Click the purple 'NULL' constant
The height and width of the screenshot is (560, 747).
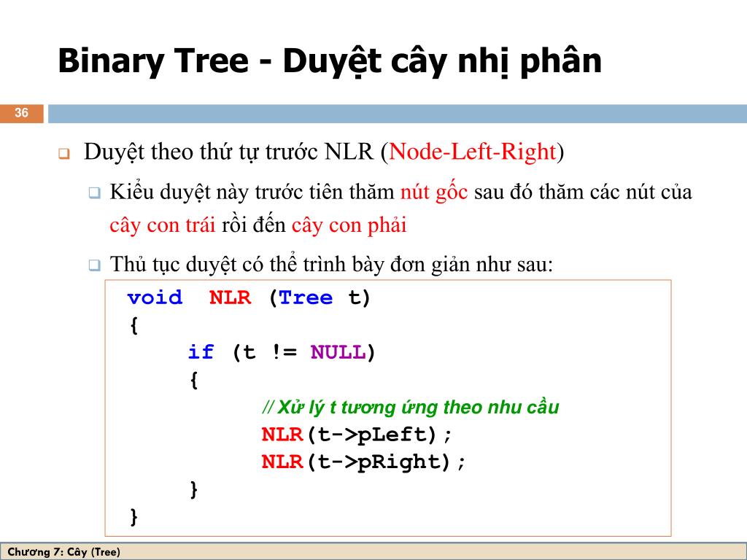(338, 352)
